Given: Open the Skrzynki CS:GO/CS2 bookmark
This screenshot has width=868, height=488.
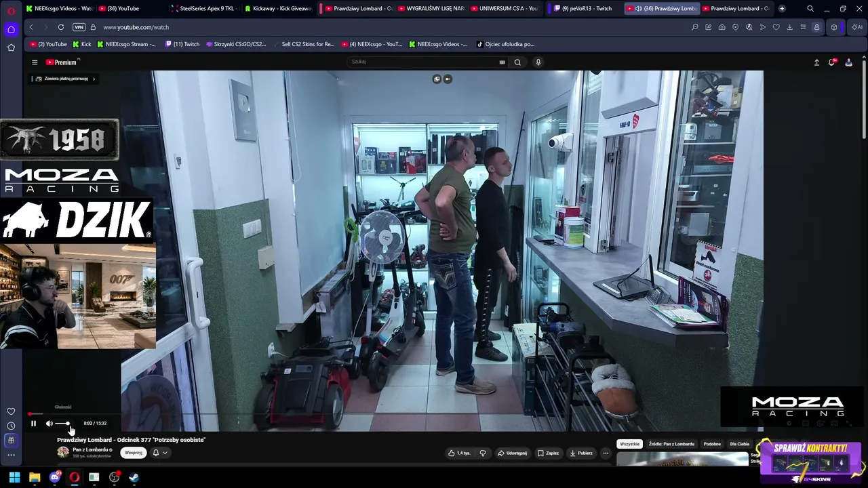Looking at the screenshot, I should 236,44.
